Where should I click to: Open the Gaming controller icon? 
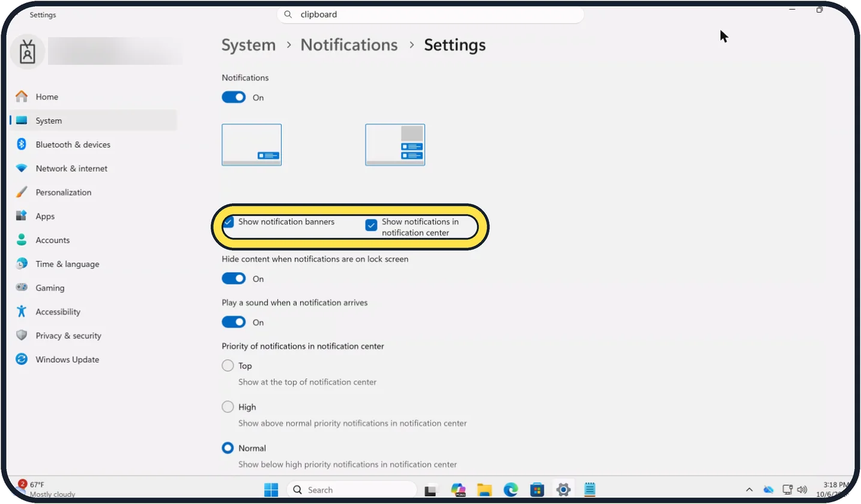22,288
